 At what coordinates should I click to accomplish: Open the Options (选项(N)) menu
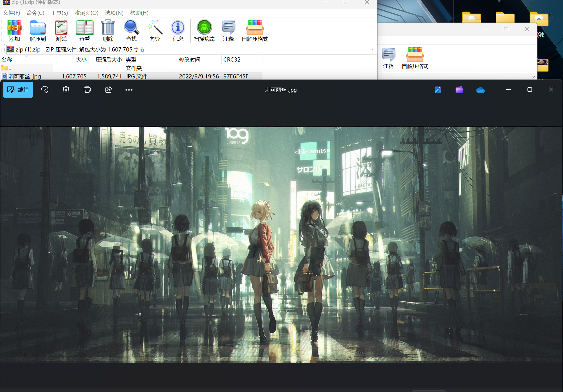114,13
